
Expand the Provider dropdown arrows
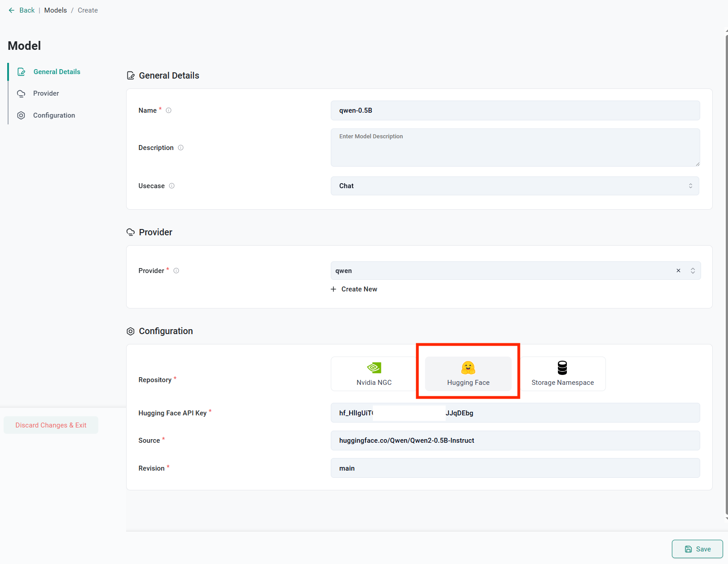pyautogui.click(x=693, y=271)
